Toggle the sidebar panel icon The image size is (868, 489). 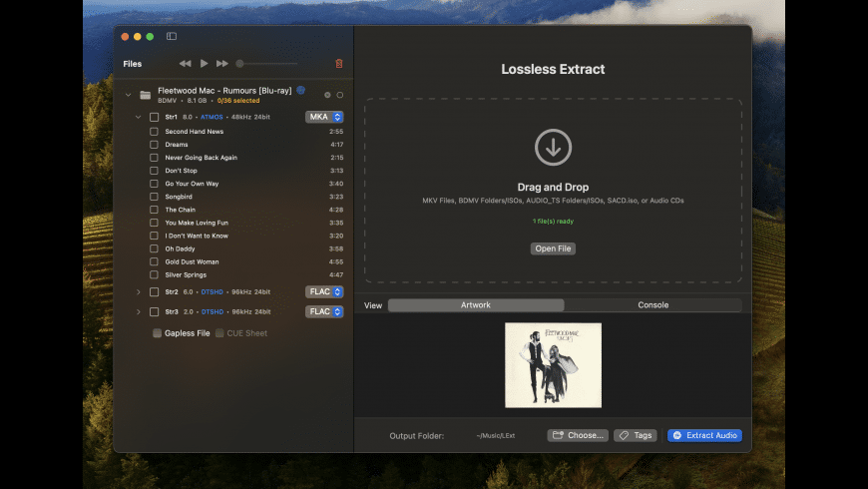171,36
